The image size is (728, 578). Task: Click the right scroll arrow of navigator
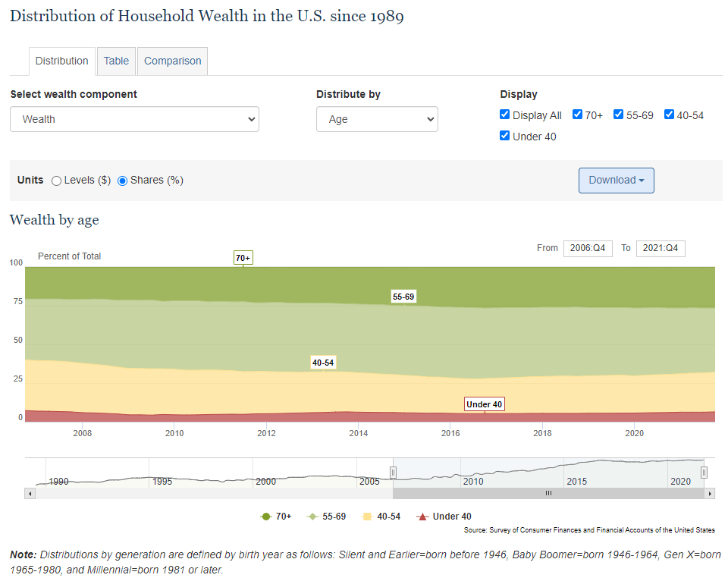[710, 493]
